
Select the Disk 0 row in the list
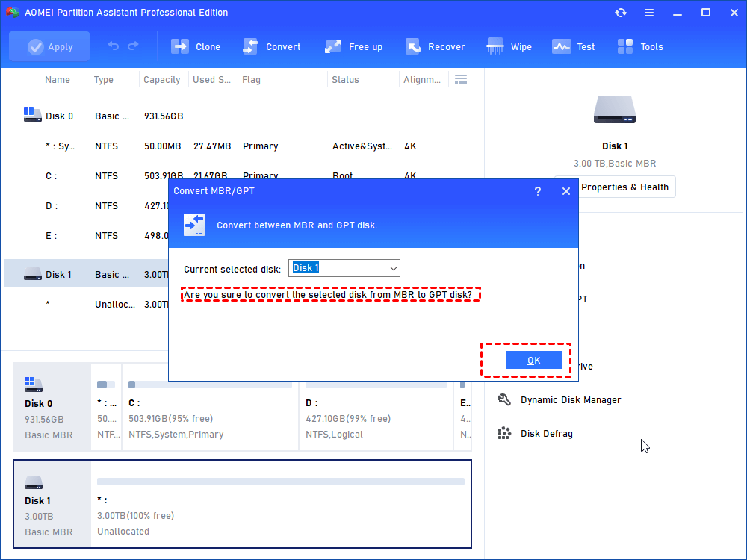tap(243, 116)
